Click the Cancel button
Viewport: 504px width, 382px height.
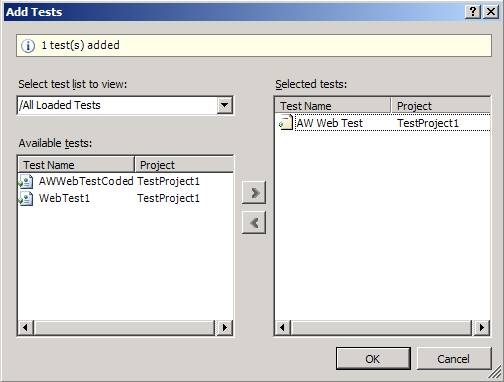click(x=454, y=359)
